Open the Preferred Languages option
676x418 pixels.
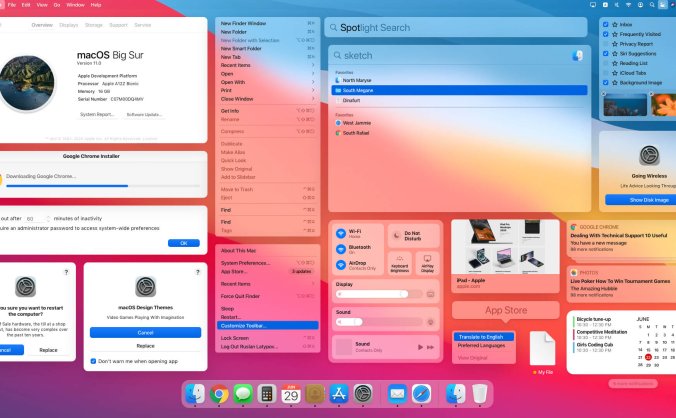[x=481, y=346]
